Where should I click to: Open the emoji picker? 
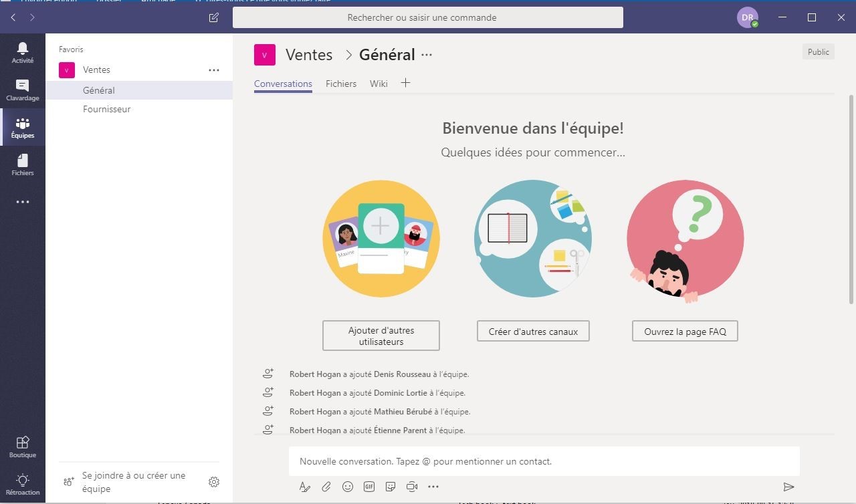pyautogui.click(x=348, y=487)
